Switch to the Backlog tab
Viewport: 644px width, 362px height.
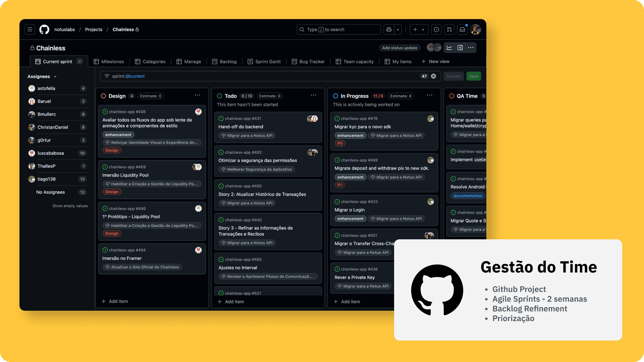224,62
